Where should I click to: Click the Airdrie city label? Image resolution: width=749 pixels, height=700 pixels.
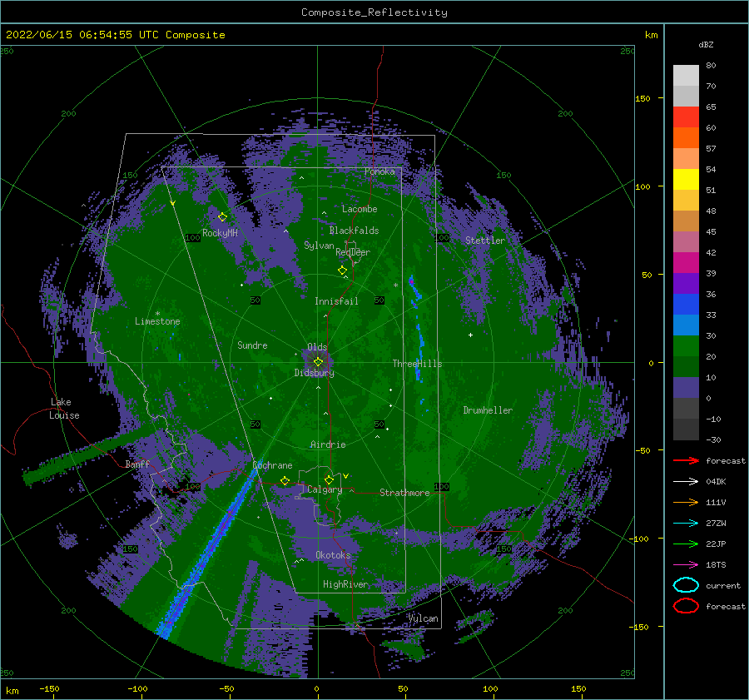click(x=328, y=444)
